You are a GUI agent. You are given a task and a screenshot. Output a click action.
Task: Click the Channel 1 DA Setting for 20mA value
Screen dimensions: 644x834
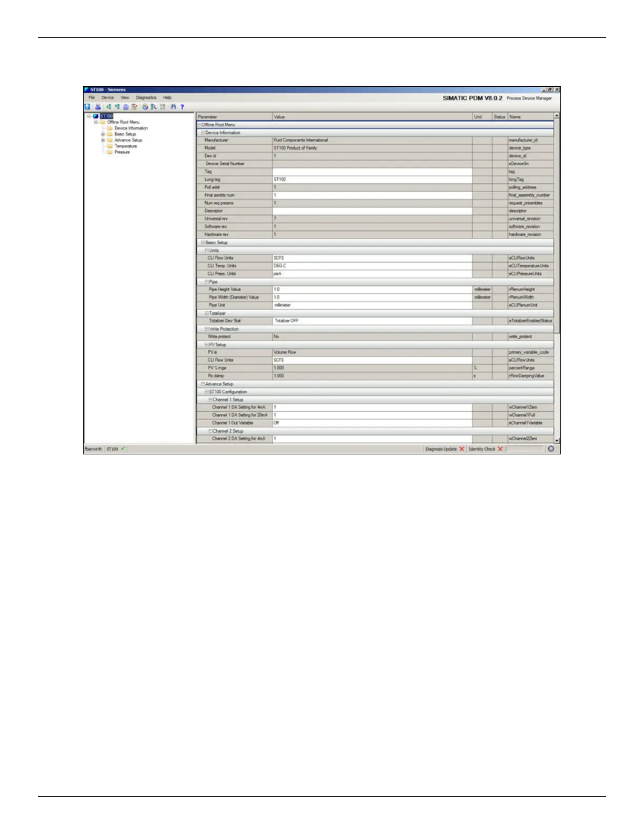pyautogui.click(x=372, y=415)
